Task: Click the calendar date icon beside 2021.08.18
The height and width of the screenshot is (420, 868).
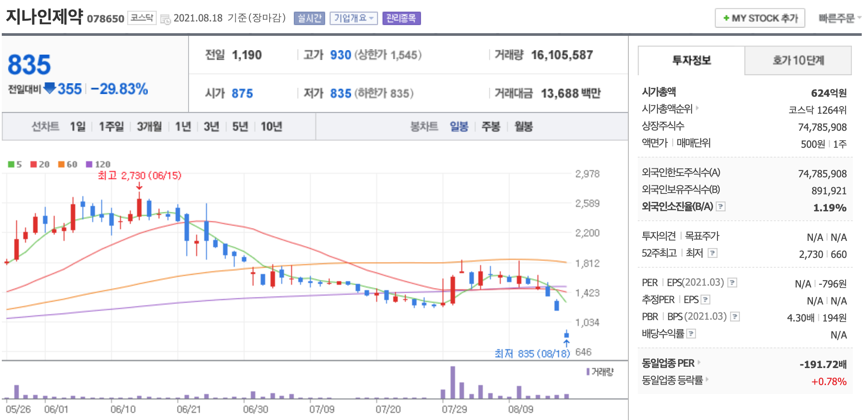Action: (x=166, y=19)
